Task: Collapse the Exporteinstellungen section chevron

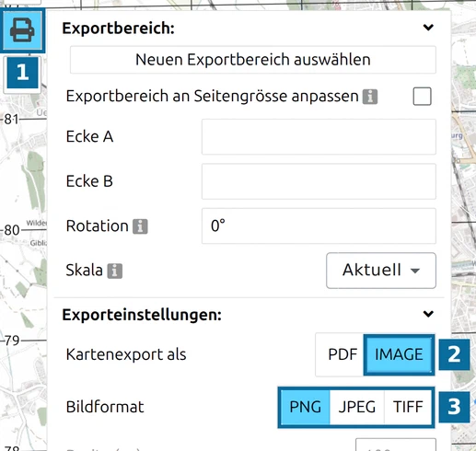Action: tap(428, 314)
